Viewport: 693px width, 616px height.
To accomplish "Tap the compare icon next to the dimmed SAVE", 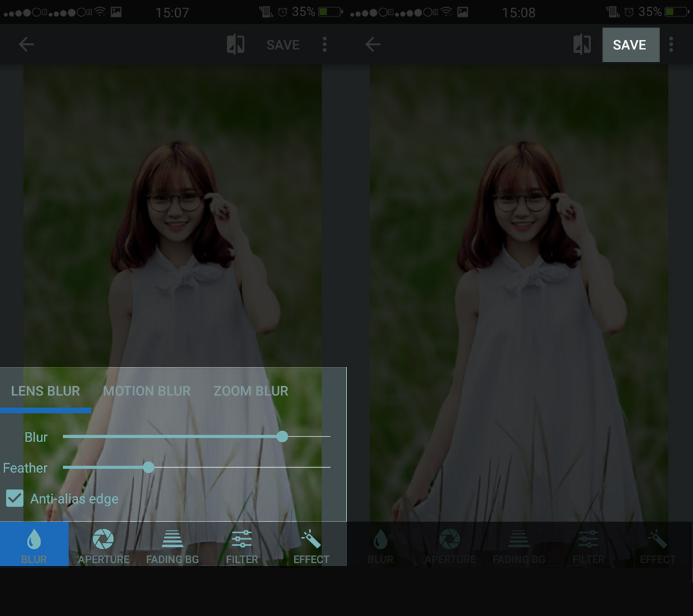I will click(x=235, y=44).
